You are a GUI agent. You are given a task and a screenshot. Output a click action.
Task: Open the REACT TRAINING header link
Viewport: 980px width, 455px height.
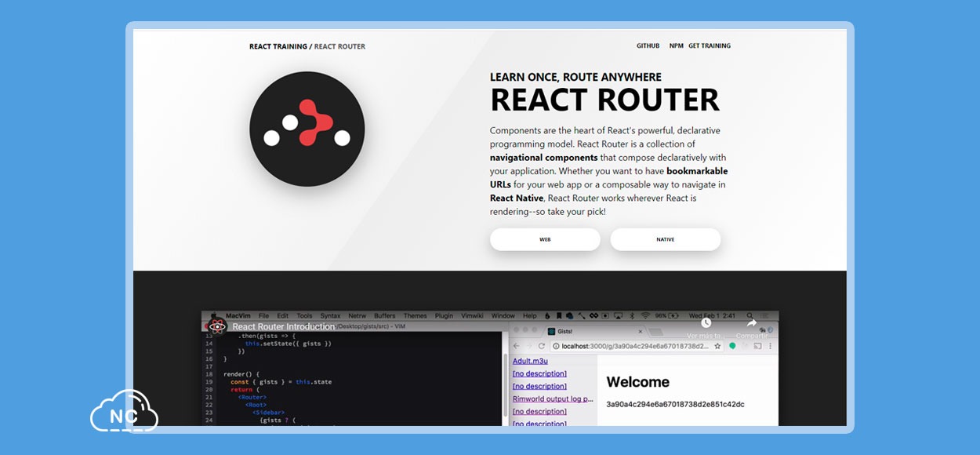click(x=278, y=46)
